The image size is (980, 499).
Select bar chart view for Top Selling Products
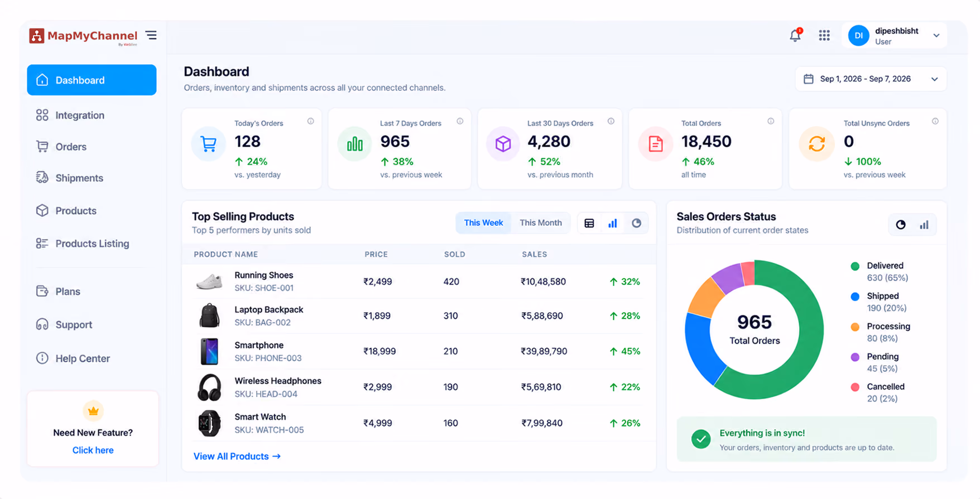click(612, 224)
